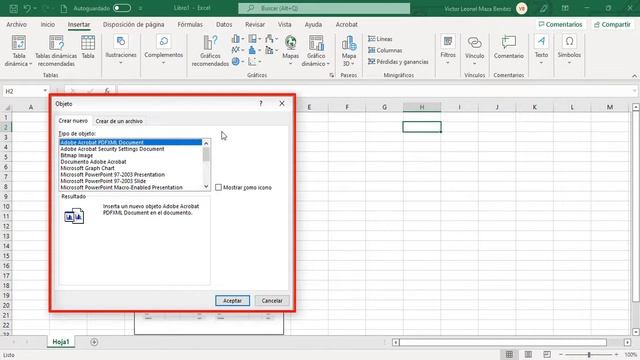
Task: Click object list scroll down arrow
Action: pos(206,187)
